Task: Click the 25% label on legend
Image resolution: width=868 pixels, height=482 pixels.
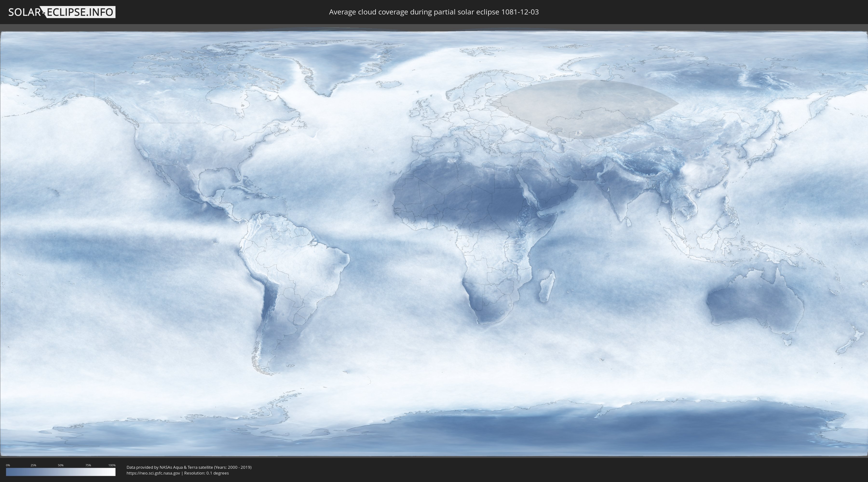Action: tap(33, 465)
